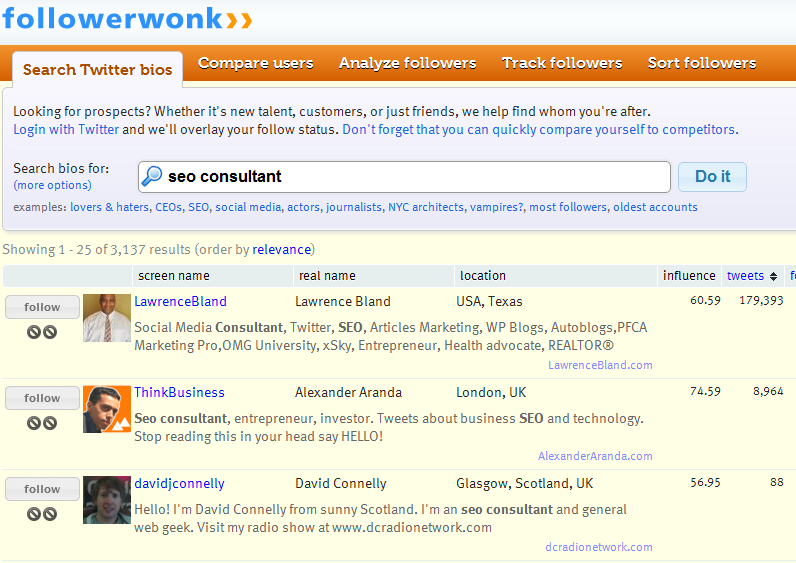Try the actors example search
This screenshot has height=563, width=796.
(x=304, y=207)
